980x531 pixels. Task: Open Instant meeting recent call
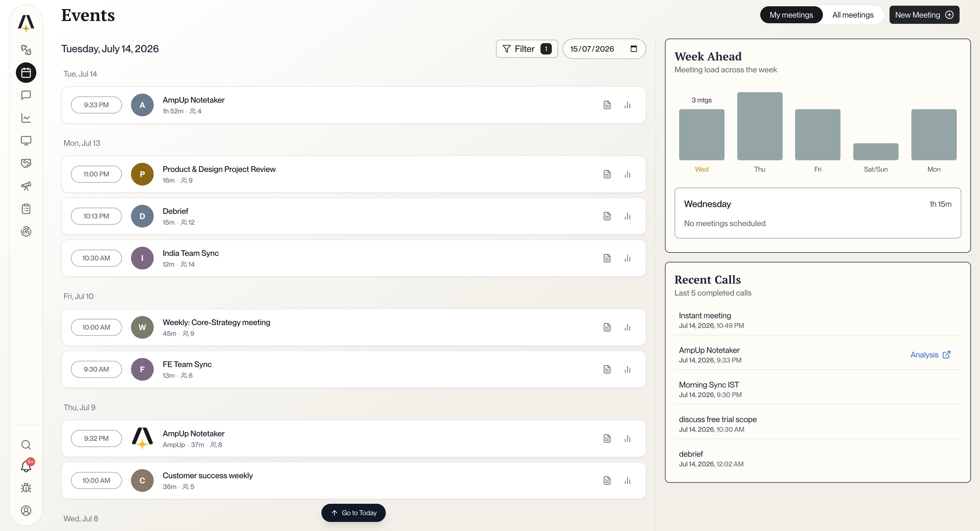click(818, 320)
